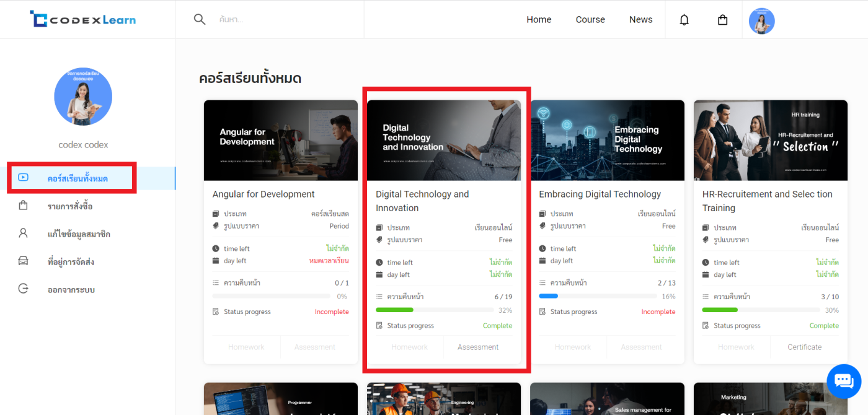This screenshot has height=415, width=868.
Task: Click the user avatar in header
Action: point(761,20)
